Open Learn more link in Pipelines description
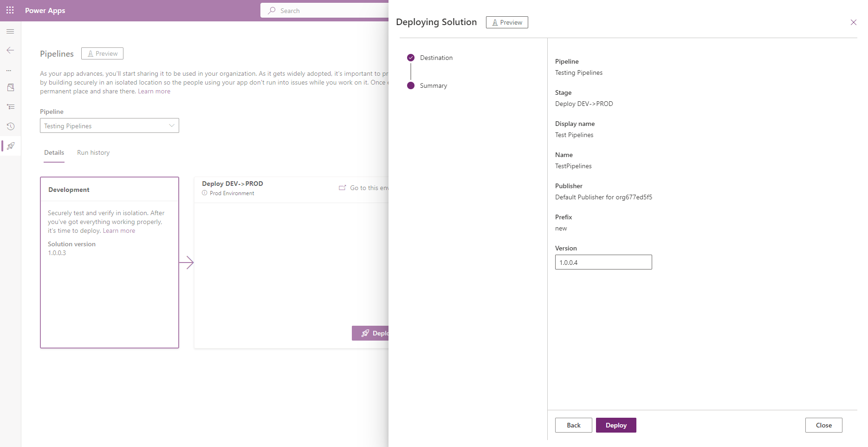Image resolution: width=868 pixels, height=447 pixels. pyautogui.click(x=154, y=91)
